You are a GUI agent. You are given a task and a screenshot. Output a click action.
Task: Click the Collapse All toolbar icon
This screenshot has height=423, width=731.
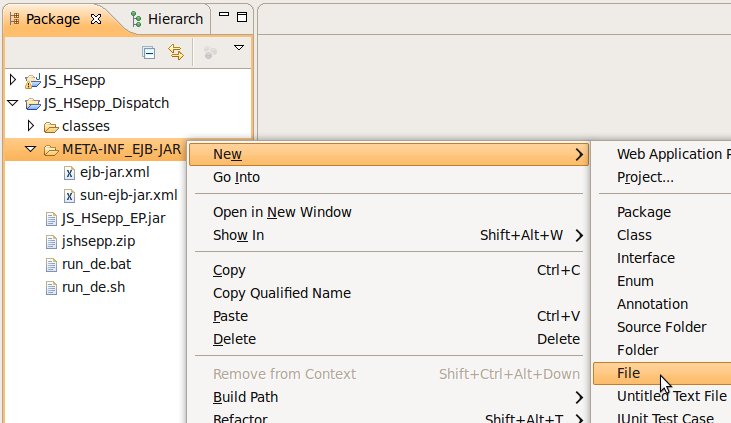coord(149,52)
